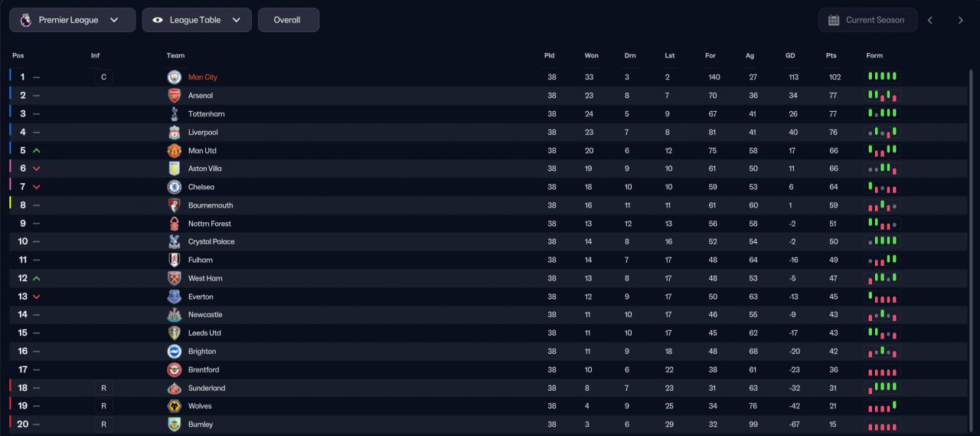
Task: Click the Liverpool club badge
Action: (175, 133)
